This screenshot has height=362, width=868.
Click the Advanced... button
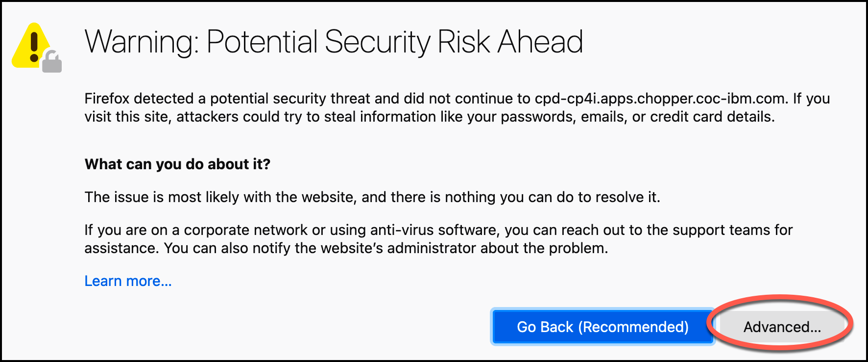(782, 327)
